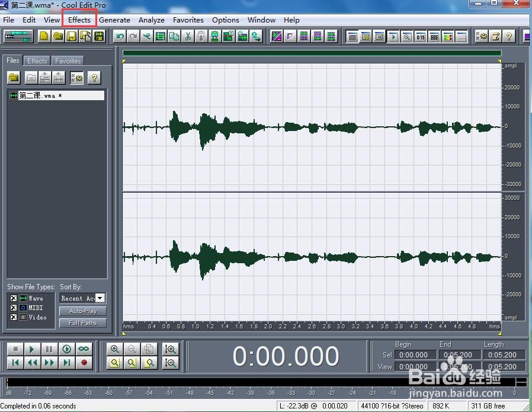Stop playback

15,349
